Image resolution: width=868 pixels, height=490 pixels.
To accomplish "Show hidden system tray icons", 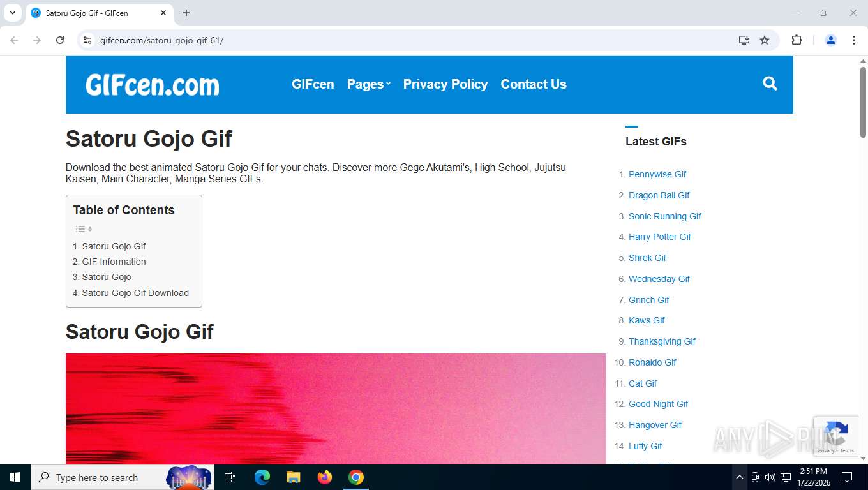I will click(739, 477).
